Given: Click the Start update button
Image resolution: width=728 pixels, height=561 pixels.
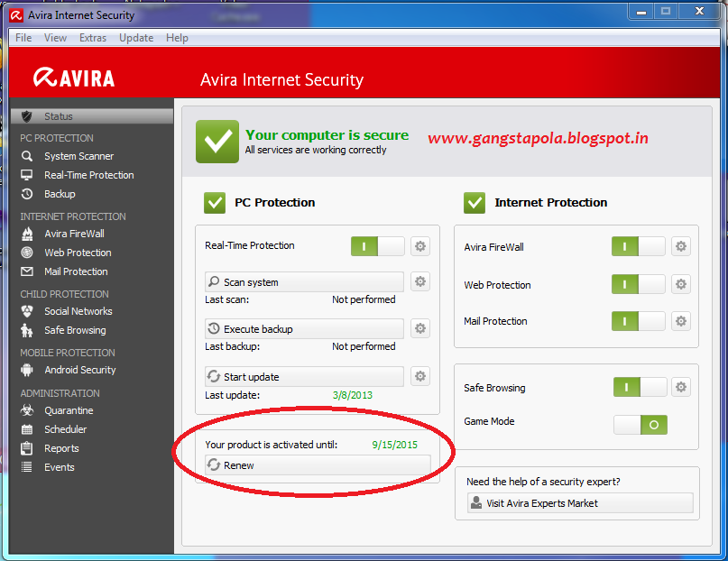Looking at the screenshot, I should [304, 377].
